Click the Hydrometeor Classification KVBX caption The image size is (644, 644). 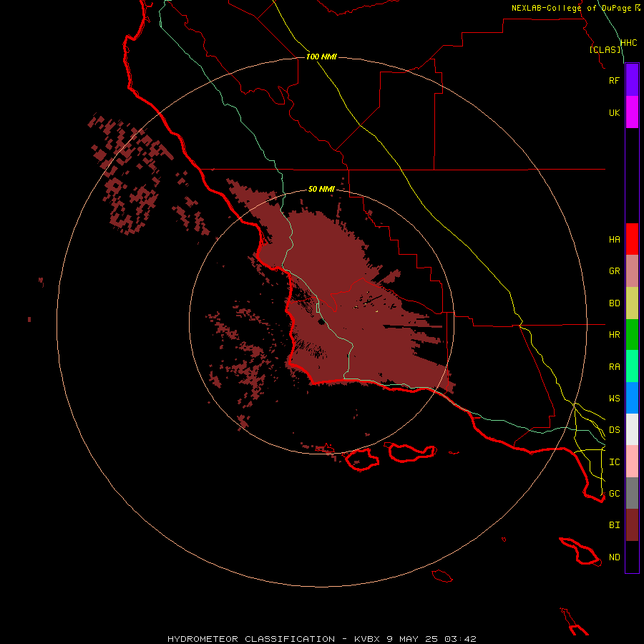pyautogui.click(x=321, y=639)
